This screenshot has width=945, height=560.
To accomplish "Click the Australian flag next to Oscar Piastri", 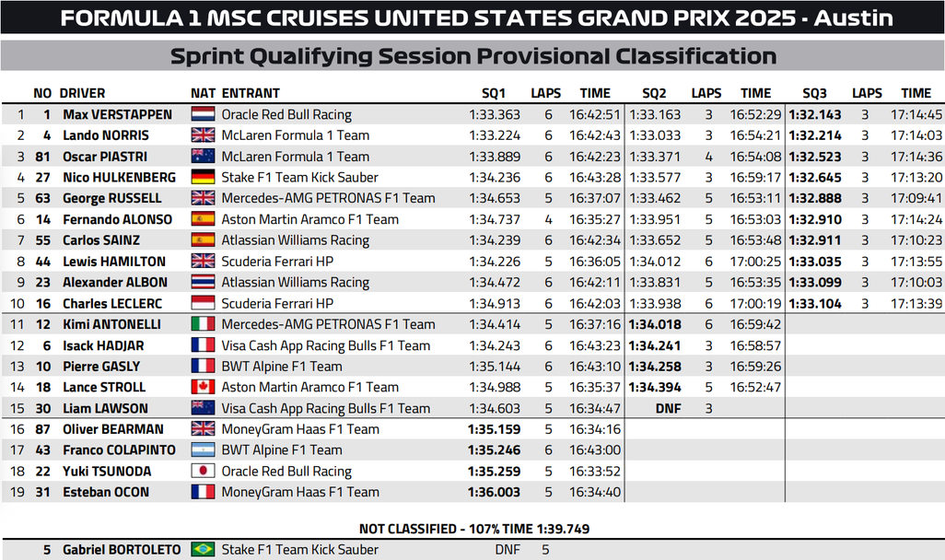I will pos(203,157).
